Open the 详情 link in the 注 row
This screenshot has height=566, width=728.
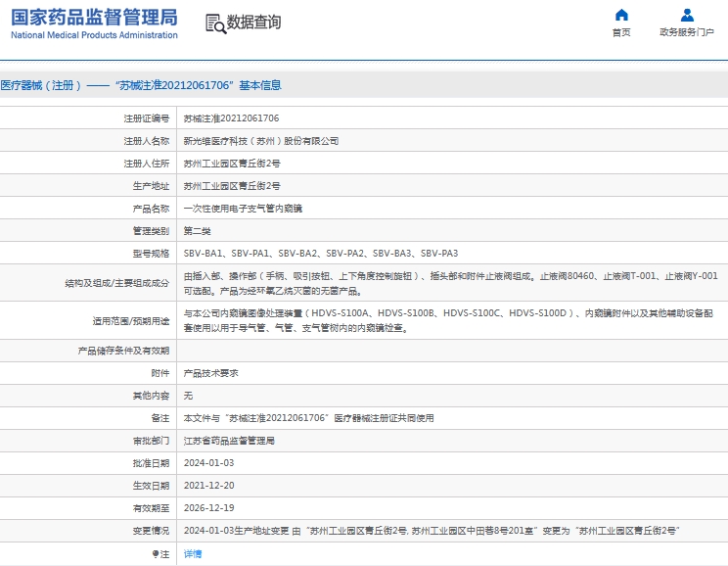193,553
